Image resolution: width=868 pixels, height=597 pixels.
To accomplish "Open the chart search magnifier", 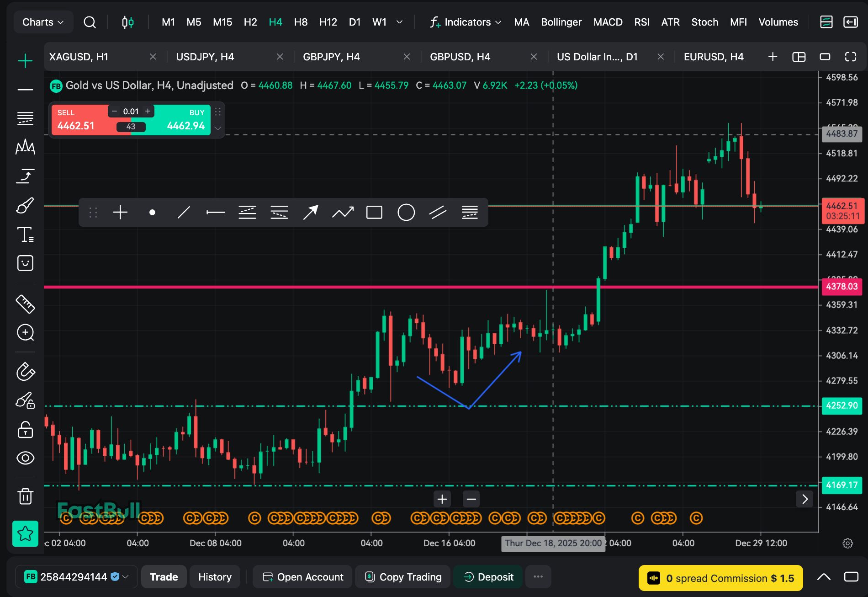I will [90, 22].
